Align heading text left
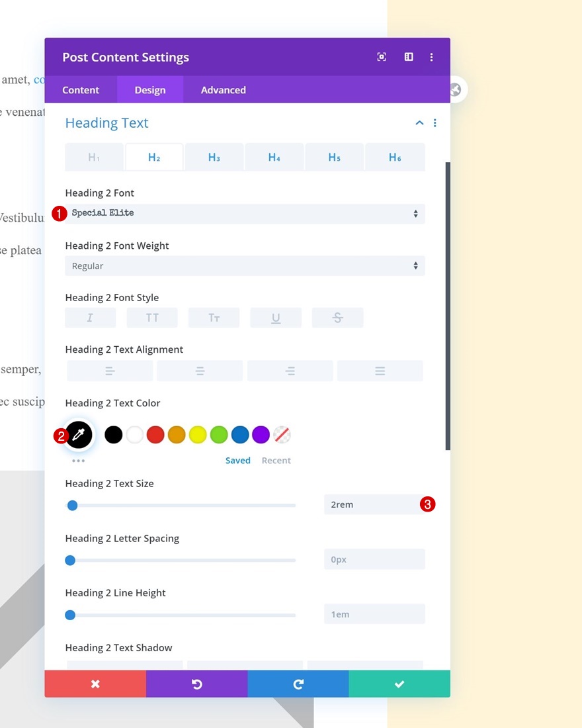Viewport: 582px width, 728px height. (110, 371)
